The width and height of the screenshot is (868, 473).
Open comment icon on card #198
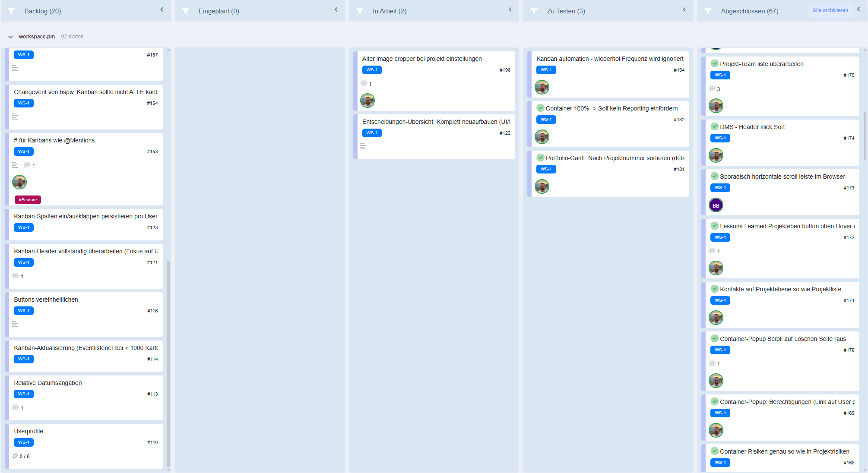point(364,84)
